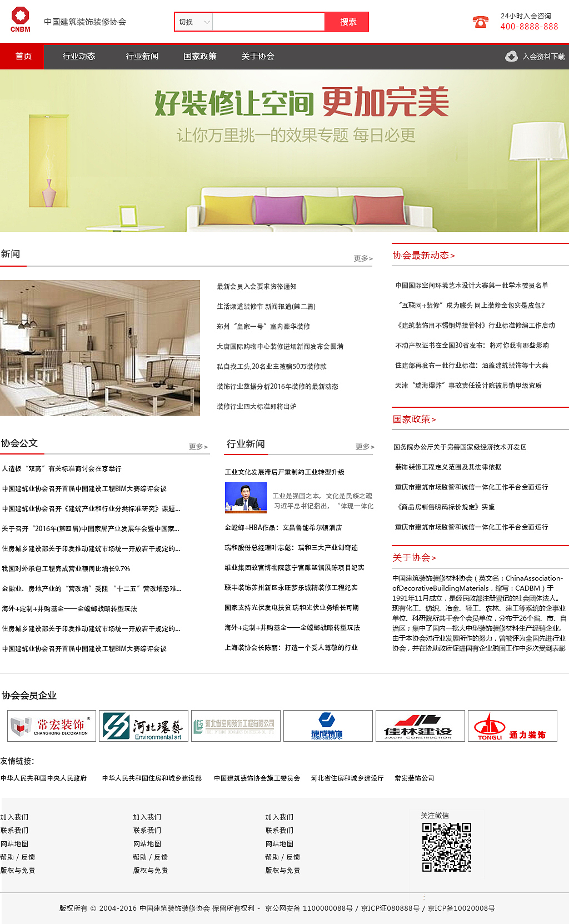
Task: Open article 瑞和股份总经理叶志彪
Action: 291,548
